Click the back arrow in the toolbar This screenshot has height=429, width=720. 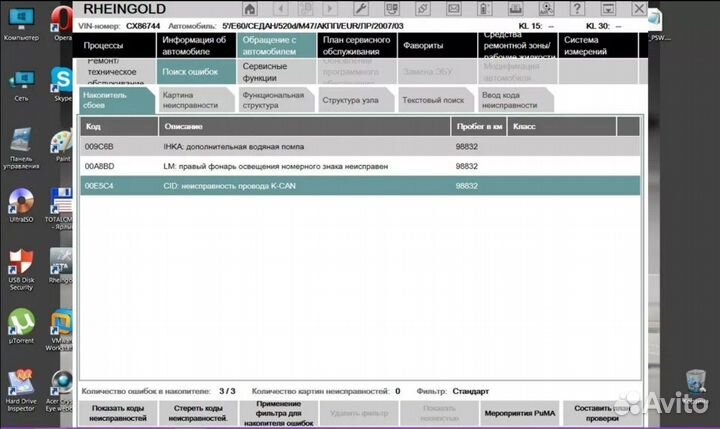[x=281, y=9]
